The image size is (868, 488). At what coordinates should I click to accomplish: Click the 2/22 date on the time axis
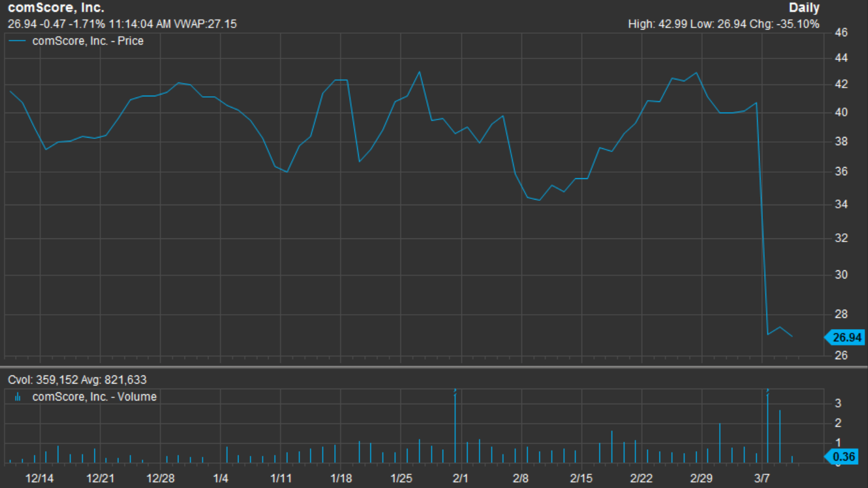[641, 479]
